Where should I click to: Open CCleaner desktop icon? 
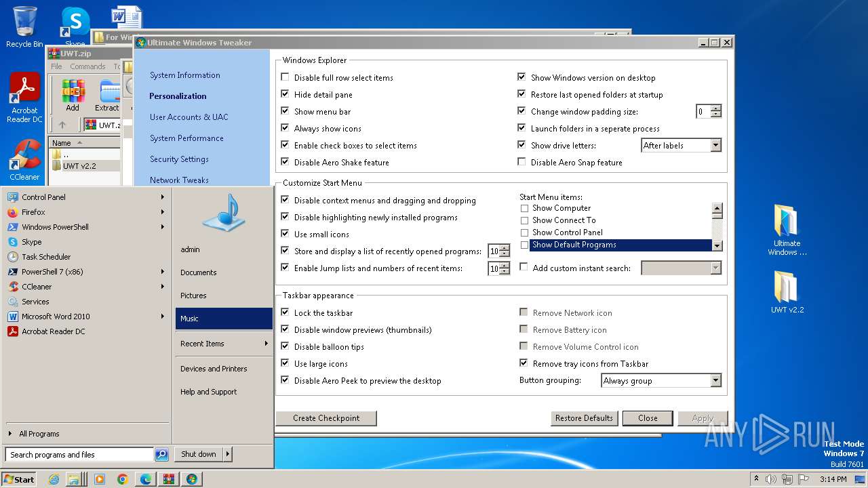pos(24,160)
